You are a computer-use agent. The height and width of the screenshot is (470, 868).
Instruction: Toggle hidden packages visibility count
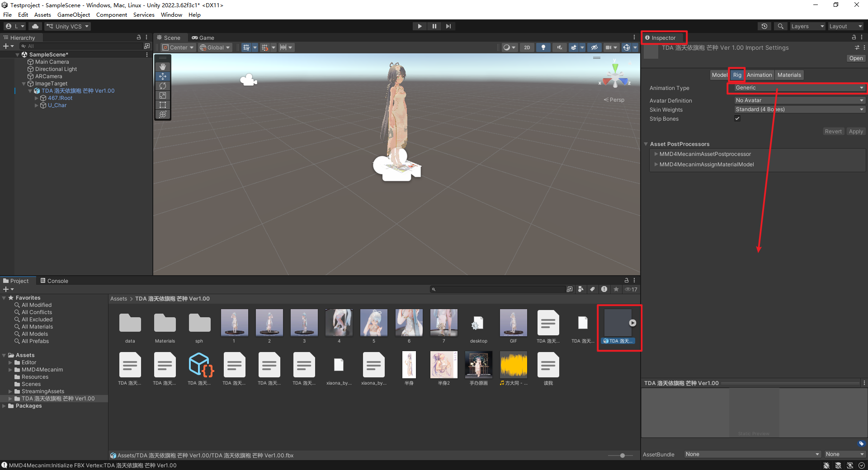coord(631,289)
